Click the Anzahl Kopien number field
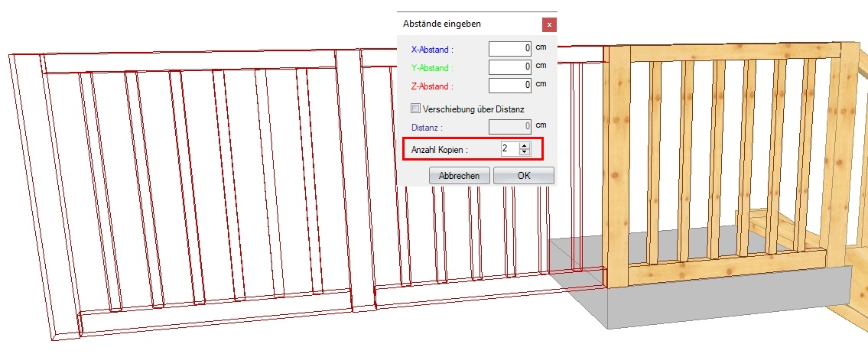868x357 pixels. [509, 148]
